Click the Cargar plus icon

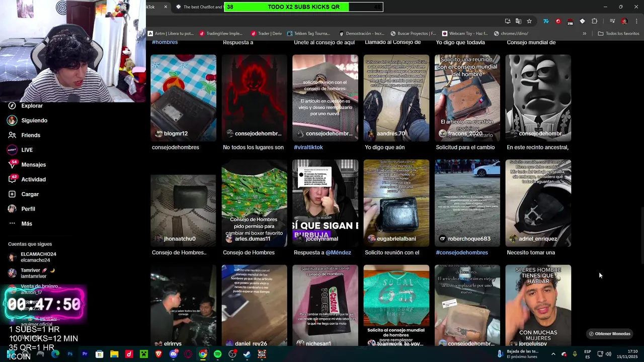(x=12, y=194)
